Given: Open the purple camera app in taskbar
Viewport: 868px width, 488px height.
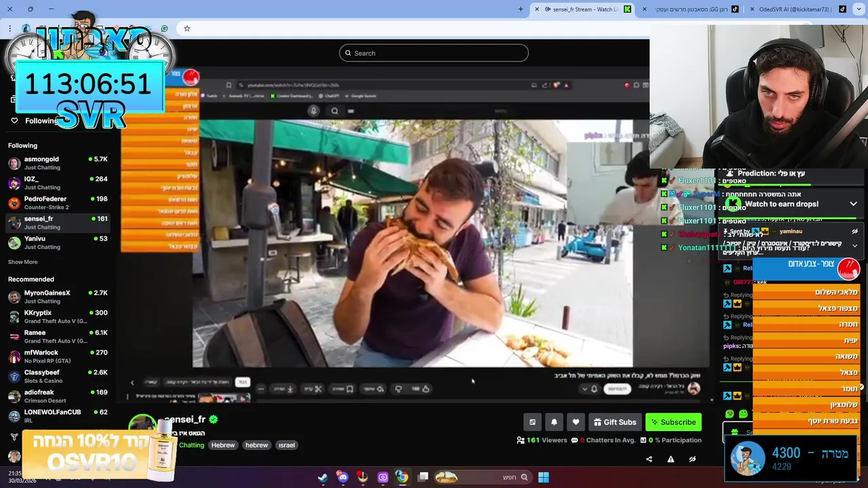Looking at the screenshot, I should pyautogui.click(x=382, y=477).
